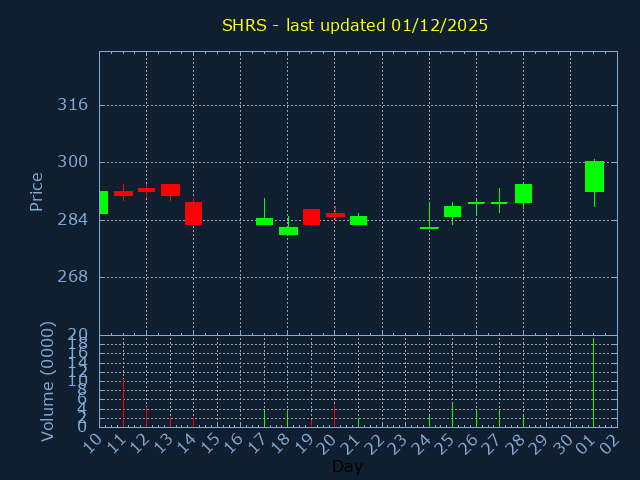Click the green candlestick on day 21
The width and height of the screenshot is (640, 480).
[358, 220]
